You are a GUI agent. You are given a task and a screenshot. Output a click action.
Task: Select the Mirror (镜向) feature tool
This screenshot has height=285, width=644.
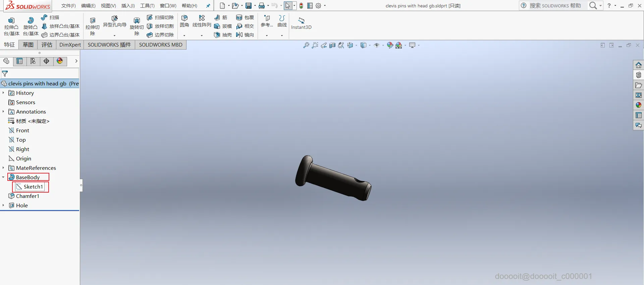pyautogui.click(x=245, y=35)
